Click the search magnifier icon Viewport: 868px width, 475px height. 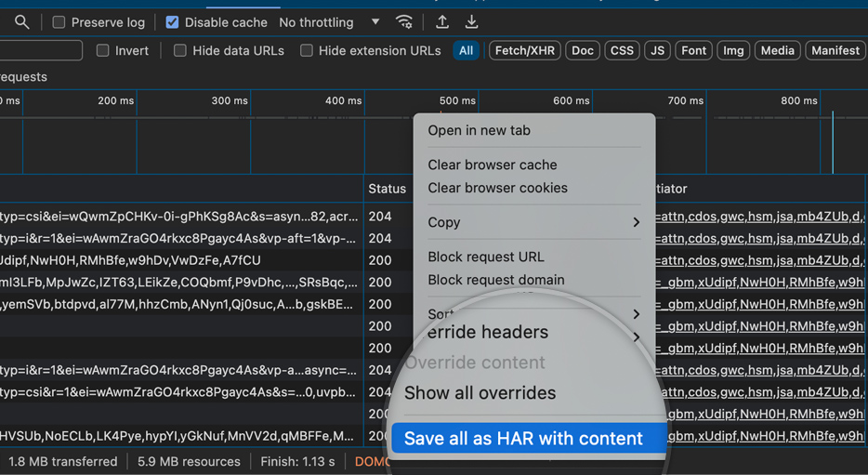click(21, 22)
